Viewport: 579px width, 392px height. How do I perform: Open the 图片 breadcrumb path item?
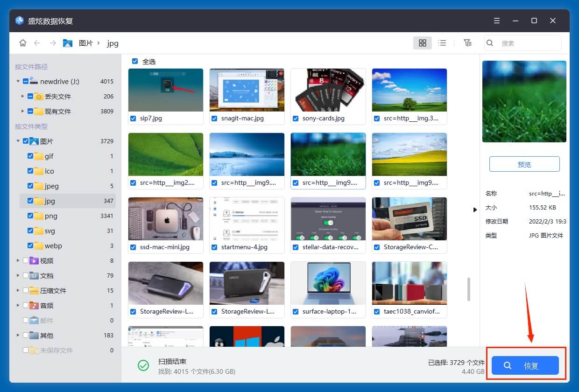[x=86, y=43]
